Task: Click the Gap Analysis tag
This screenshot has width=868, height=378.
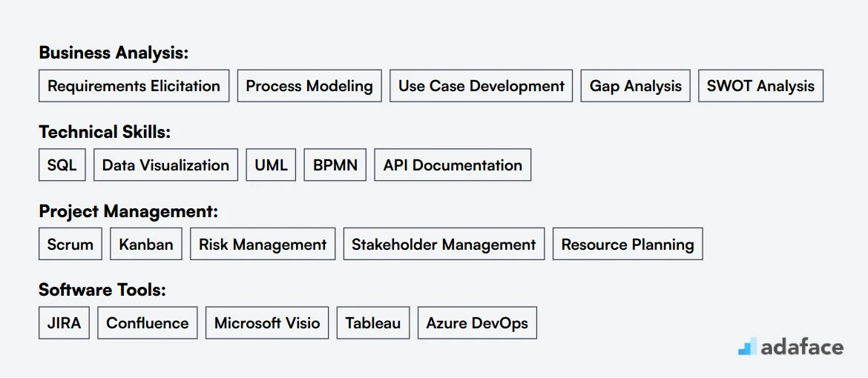Action: click(636, 86)
